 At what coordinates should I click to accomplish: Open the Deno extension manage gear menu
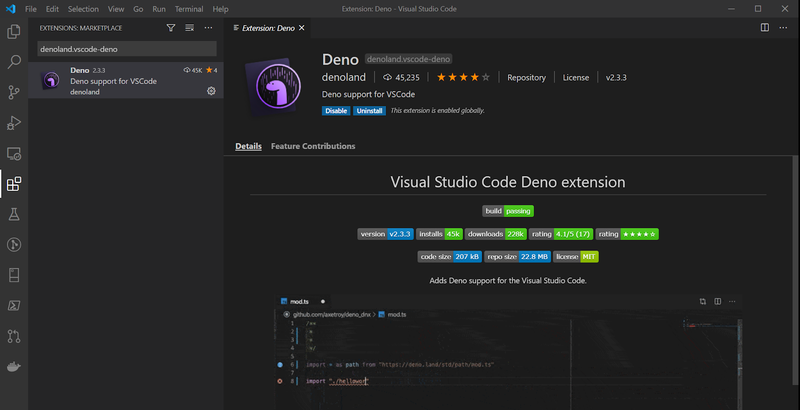click(x=211, y=91)
